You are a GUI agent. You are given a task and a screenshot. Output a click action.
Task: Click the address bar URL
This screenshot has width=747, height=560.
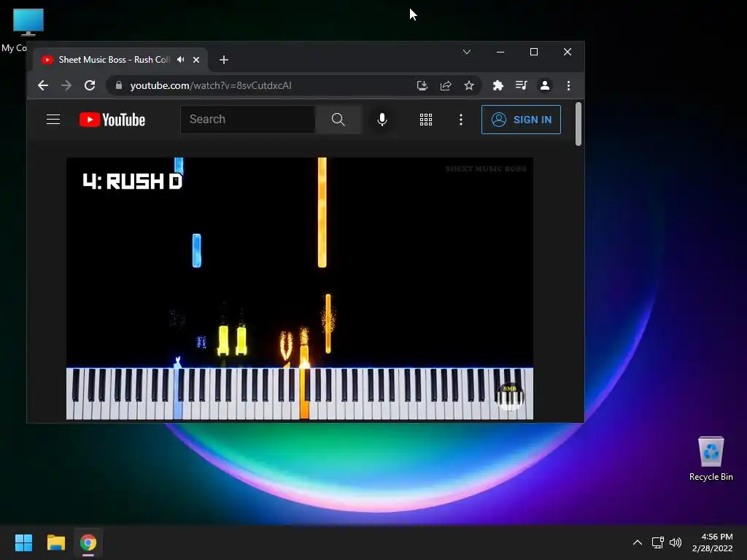click(211, 86)
